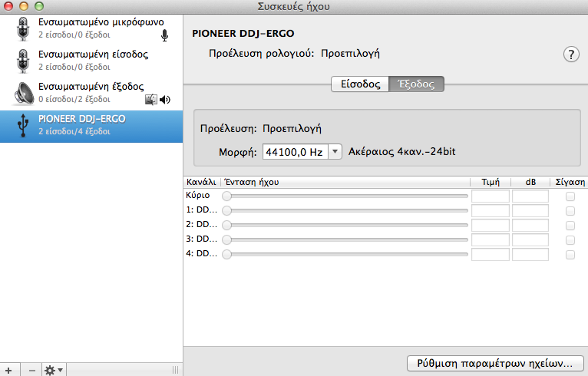Click the PIONEER DDJ-ERGO heading
The width and height of the screenshot is (588, 376).
(x=243, y=33)
